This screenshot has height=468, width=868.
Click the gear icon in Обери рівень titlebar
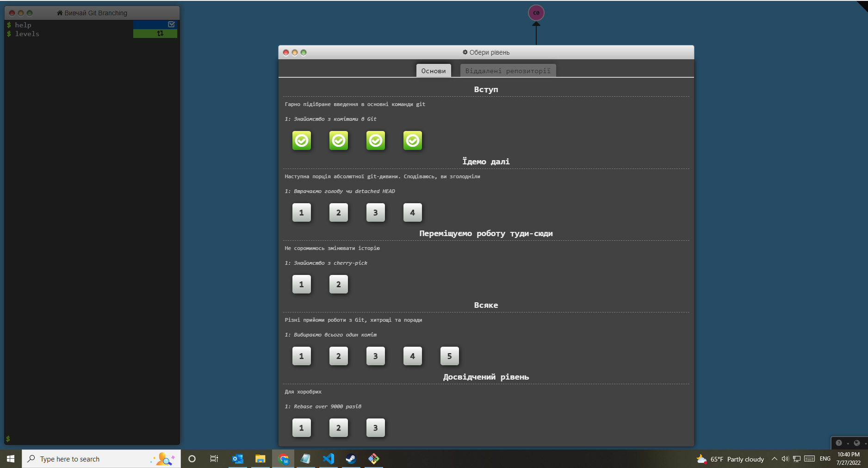(x=465, y=52)
